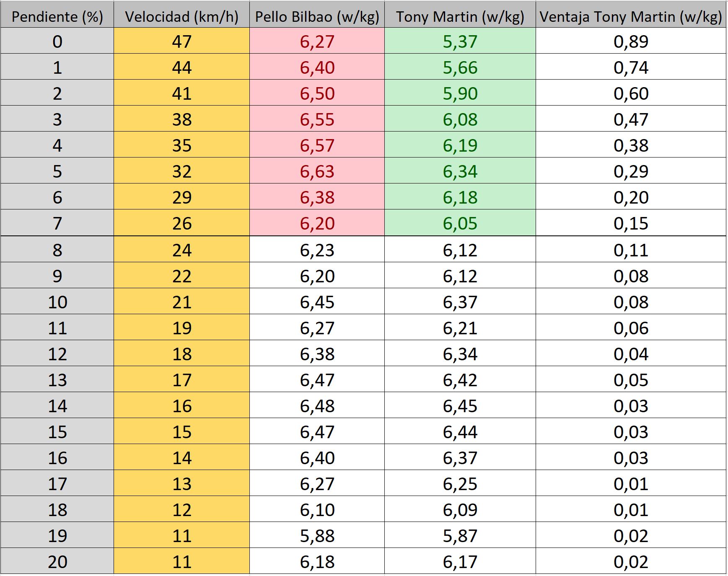This screenshot has height=576, width=728.
Task: Click the advantage cell showing 0,89
Action: 630,41
